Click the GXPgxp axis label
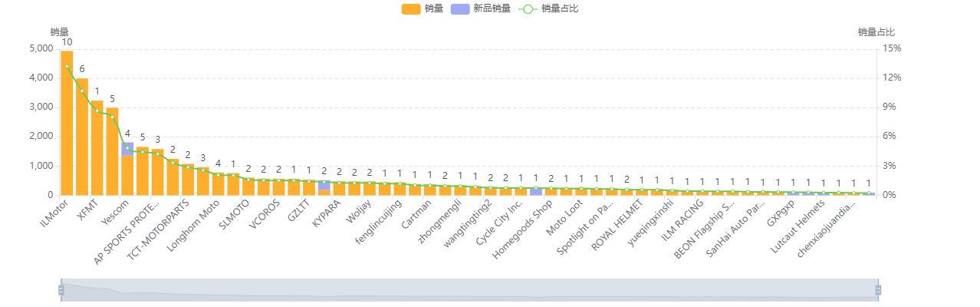This screenshot has height=307, width=980. [x=781, y=214]
